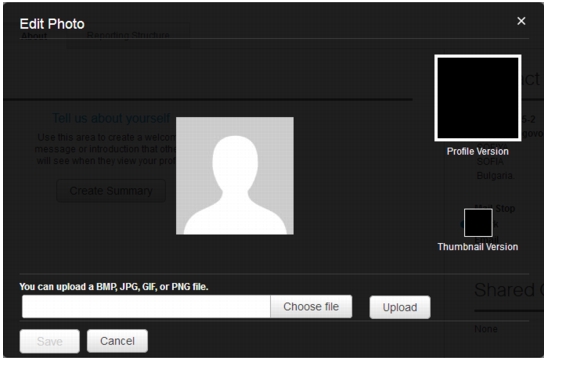576x378 pixels.
Task: Click the Profile Version label
Action: pos(478,151)
